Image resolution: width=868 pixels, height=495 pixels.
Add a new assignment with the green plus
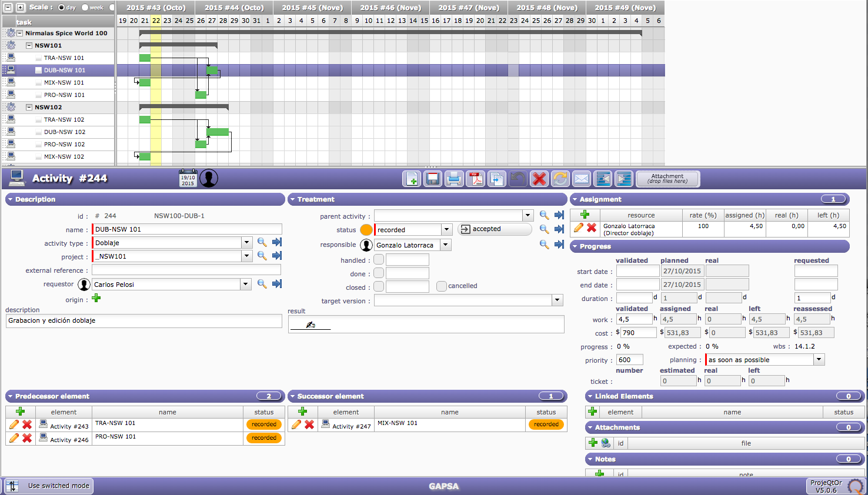(x=585, y=215)
